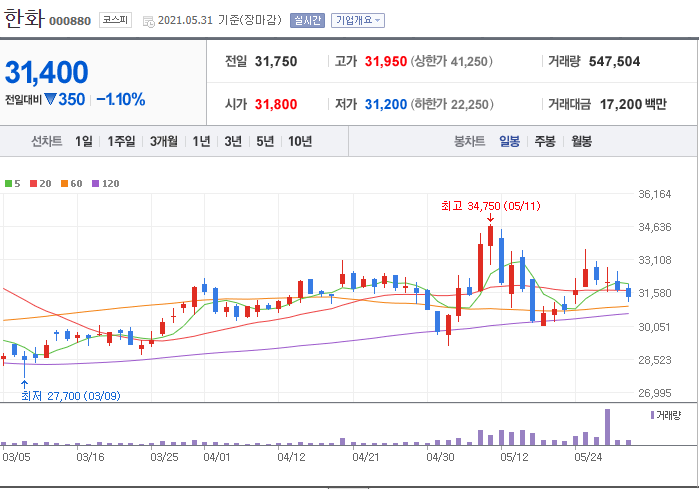The height and width of the screenshot is (489, 699).
Task: Click the 실시간 real-time button
Action: pos(307,21)
